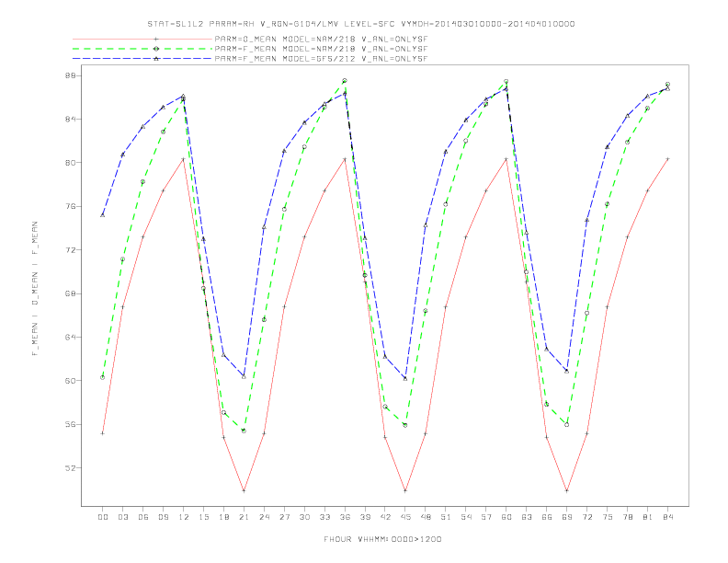Click the green F_MEAN NAM/218 legend label
This screenshot has height=563, width=728.
[321, 49]
